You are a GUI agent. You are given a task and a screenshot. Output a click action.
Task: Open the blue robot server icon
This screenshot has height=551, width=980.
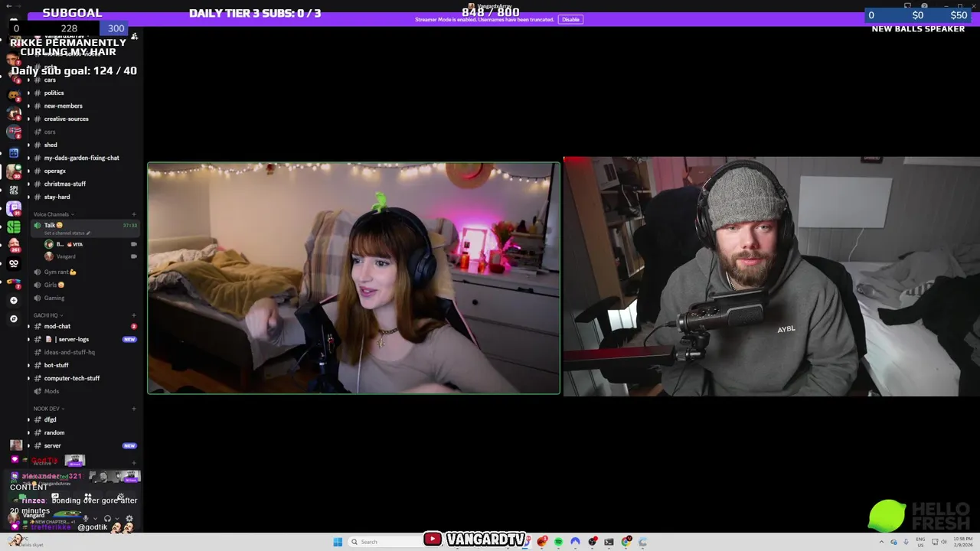pos(14,153)
